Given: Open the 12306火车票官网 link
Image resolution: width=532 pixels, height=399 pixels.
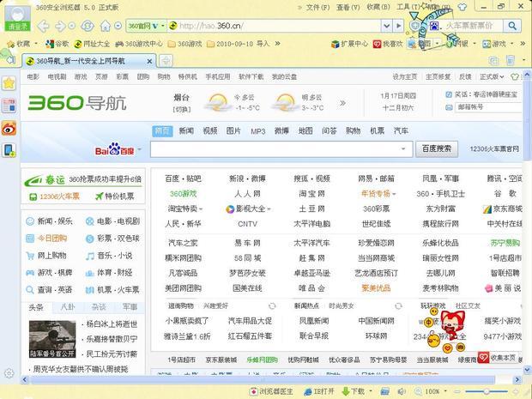Looking at the screenshot, I should click(494, 149).
